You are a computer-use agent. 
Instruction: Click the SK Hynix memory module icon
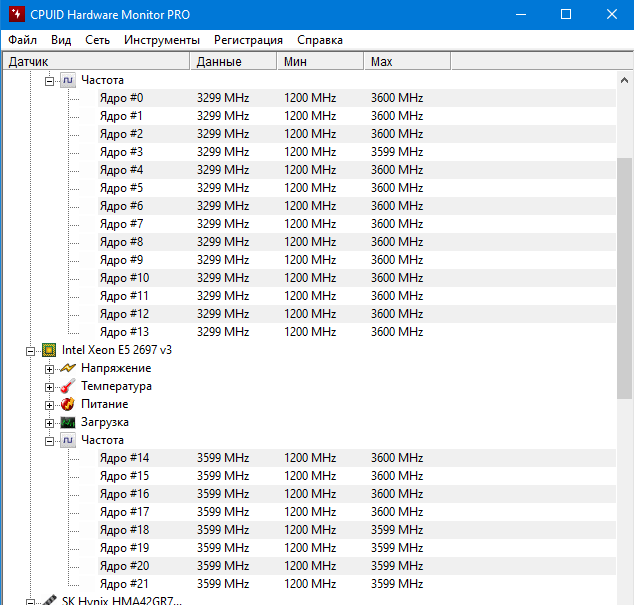coord(49,600)
